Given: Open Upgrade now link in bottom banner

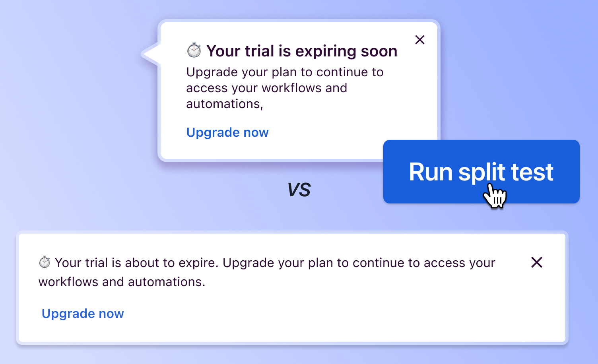Looking at the screenshot, I should pos(83,314).
